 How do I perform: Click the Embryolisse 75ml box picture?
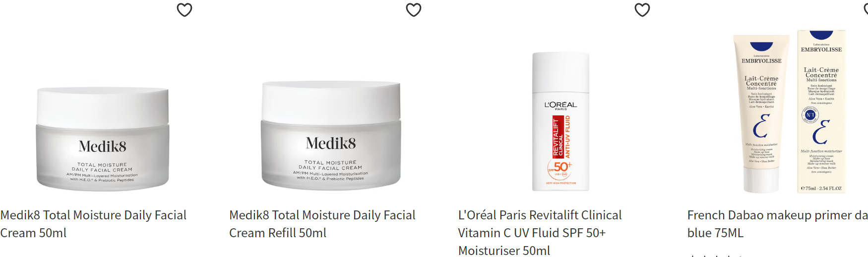click(821, 111)
